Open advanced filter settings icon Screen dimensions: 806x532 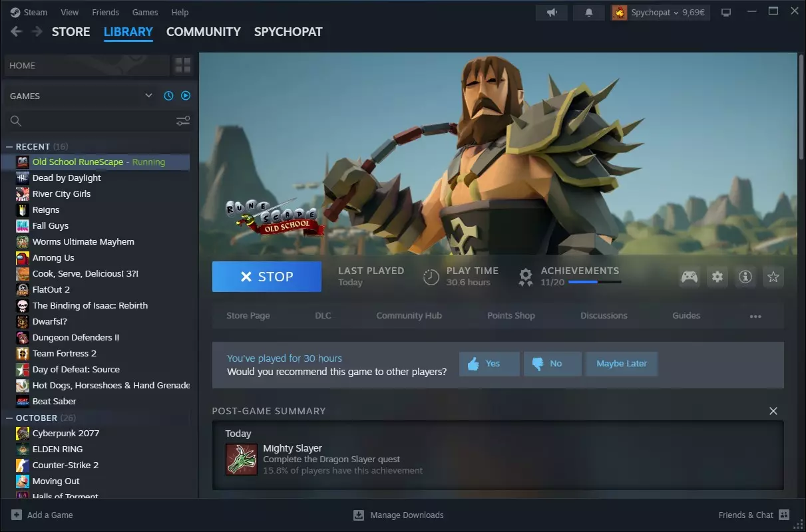click(183, 121)
